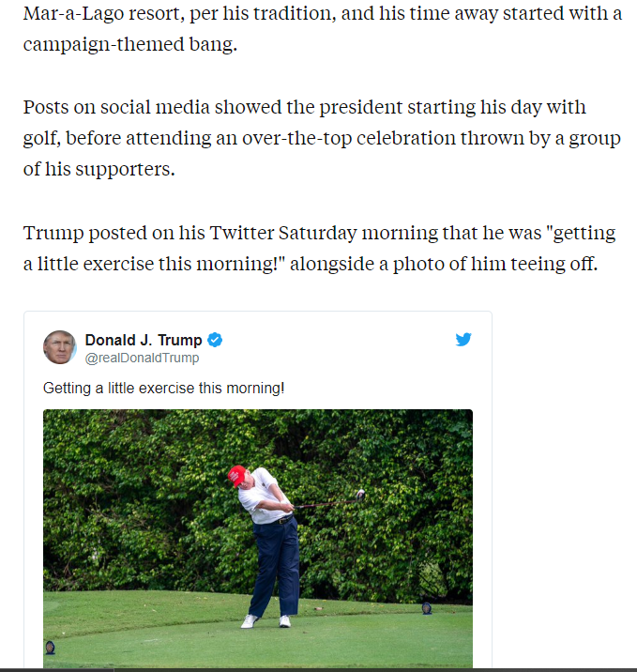Viewport: 637px width, 672px height.
Task: Click the words "of his supporters"
Action: [99, 171]
